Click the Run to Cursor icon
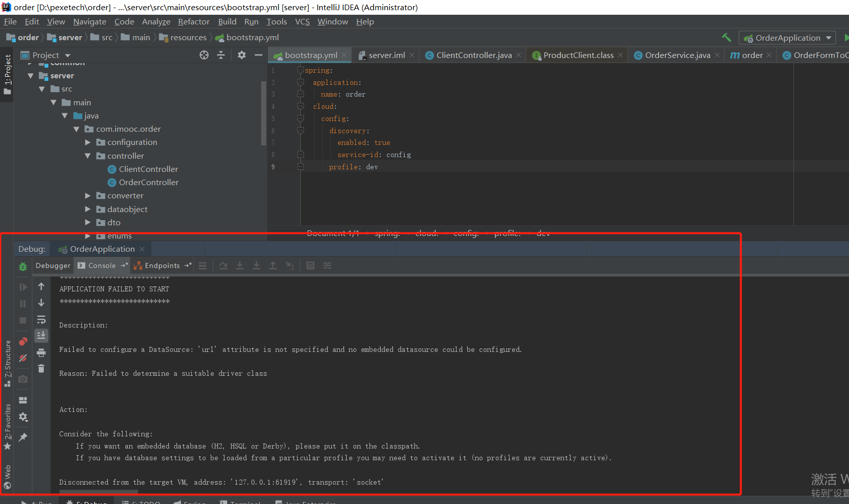Screen dimensions: 849x504 (290, 265)
